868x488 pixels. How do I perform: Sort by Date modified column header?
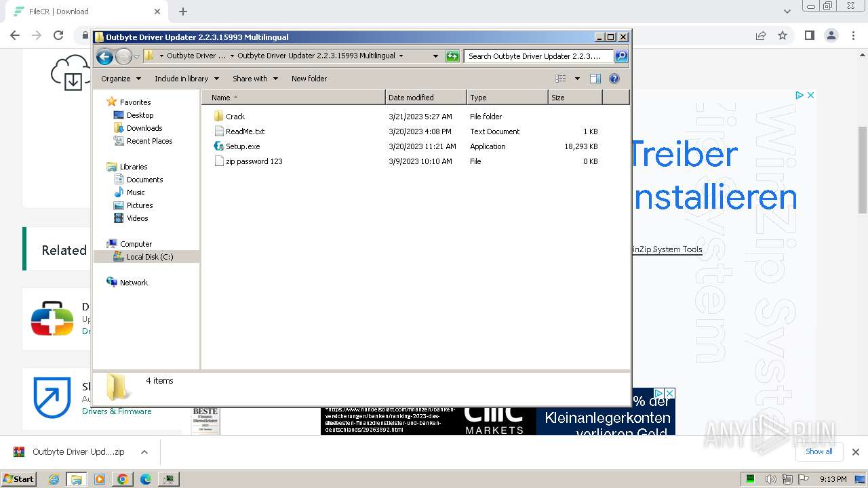tap(426, 98)
